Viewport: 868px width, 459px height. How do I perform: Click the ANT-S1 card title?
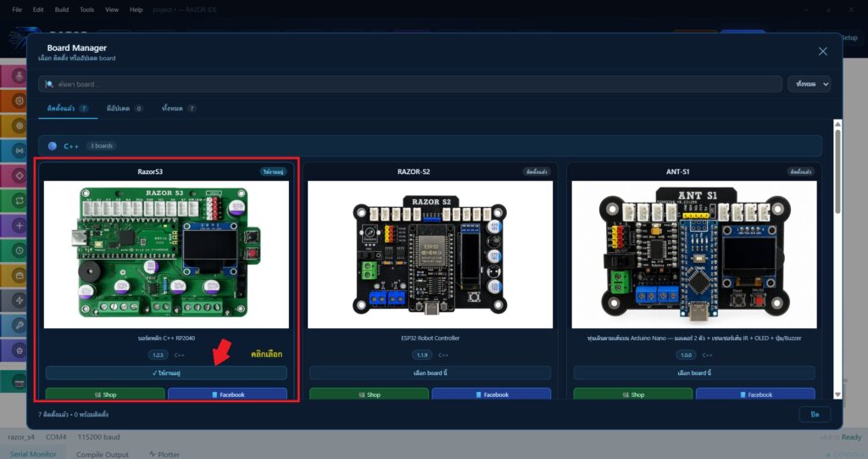pos(677,172)
